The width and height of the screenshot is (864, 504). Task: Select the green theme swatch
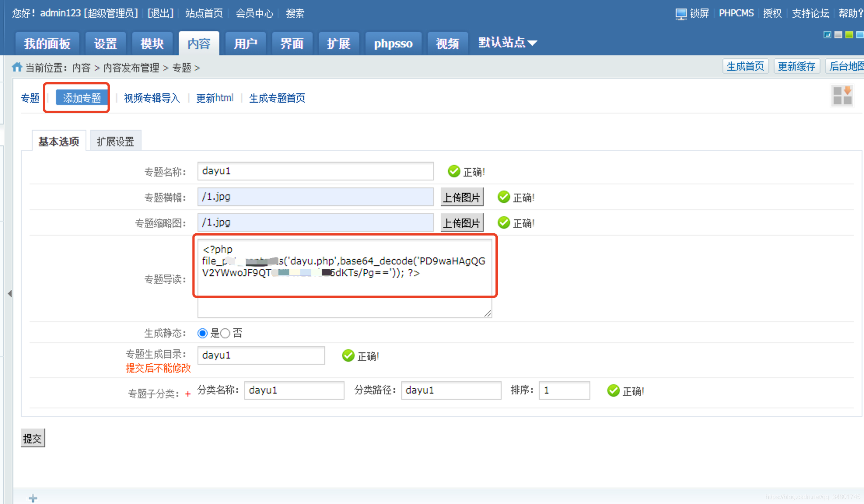pos(849,35)
